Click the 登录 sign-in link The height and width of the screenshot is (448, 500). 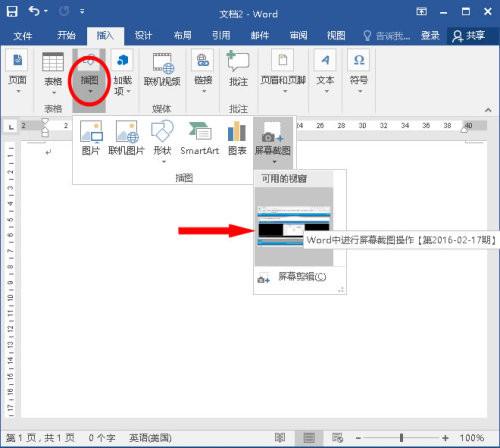click(x=430, y=35)
